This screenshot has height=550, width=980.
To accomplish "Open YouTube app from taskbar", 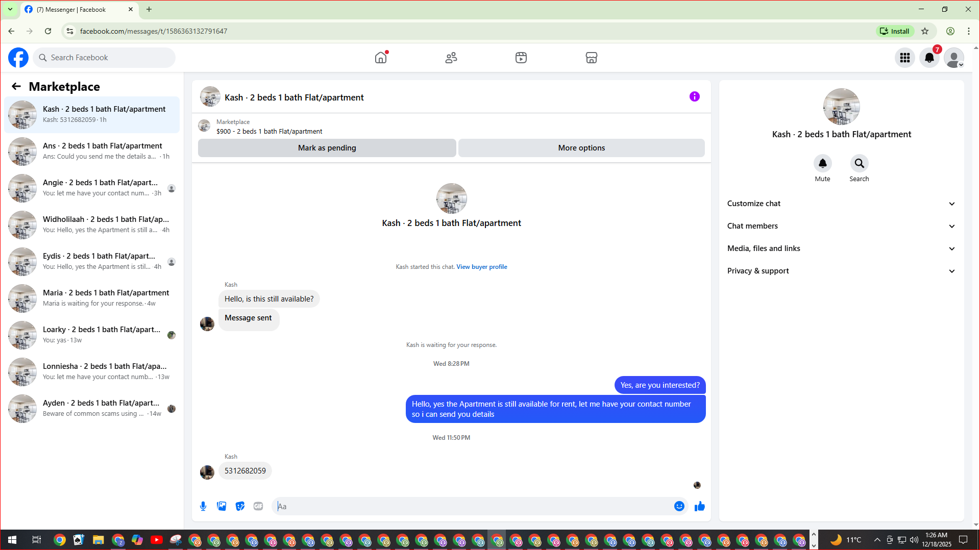I will tap(157, 540).
